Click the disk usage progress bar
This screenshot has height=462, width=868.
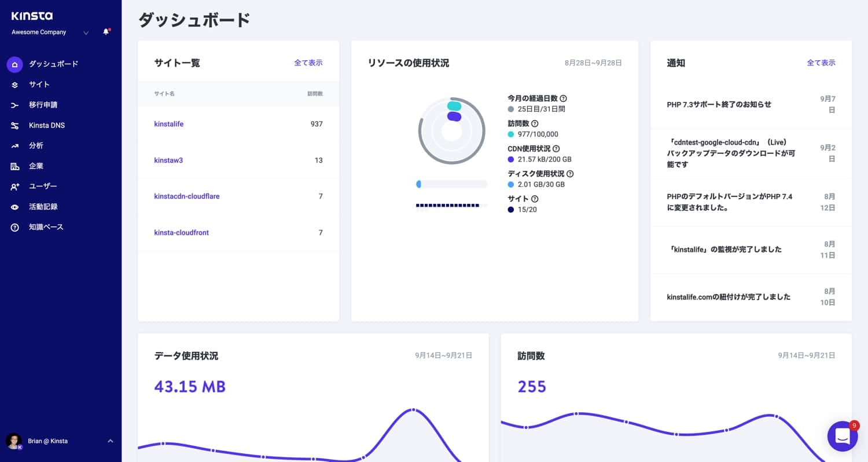(451, 184)
